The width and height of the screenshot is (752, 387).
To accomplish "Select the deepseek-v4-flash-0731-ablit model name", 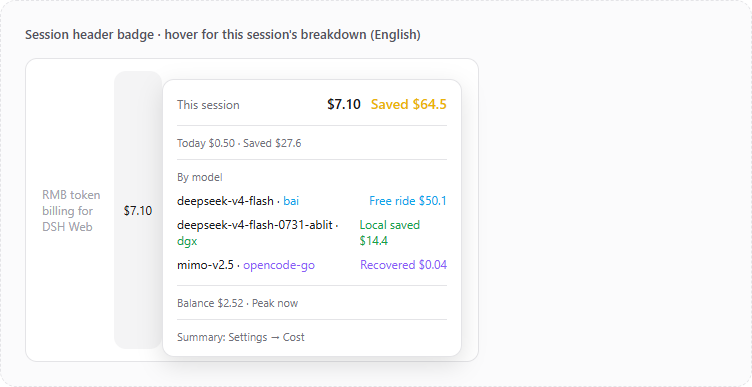I will (255, 224).
